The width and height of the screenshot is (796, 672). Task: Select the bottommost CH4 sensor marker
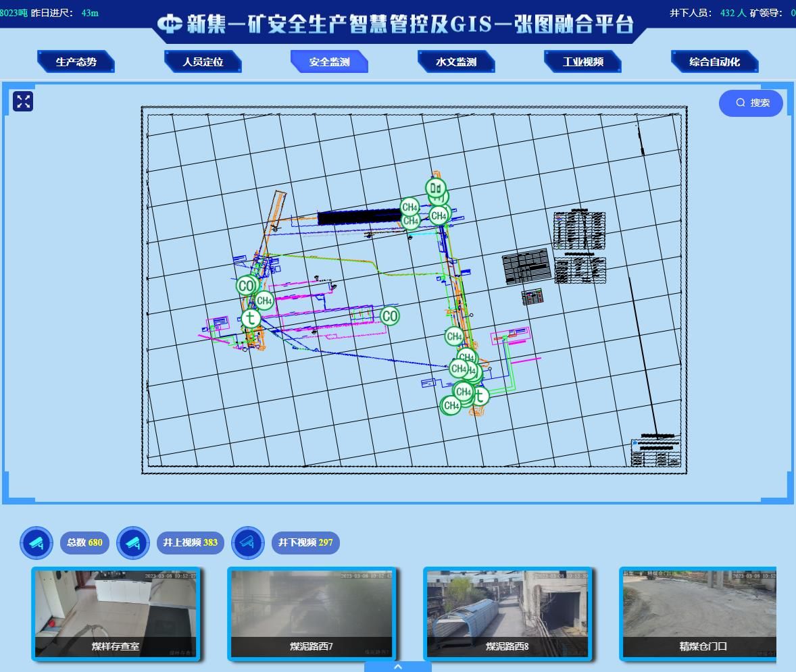(451, 406)
